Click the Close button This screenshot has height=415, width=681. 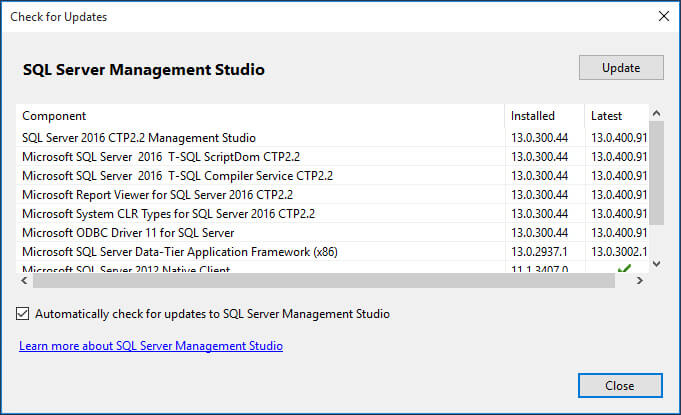point(619,385)
